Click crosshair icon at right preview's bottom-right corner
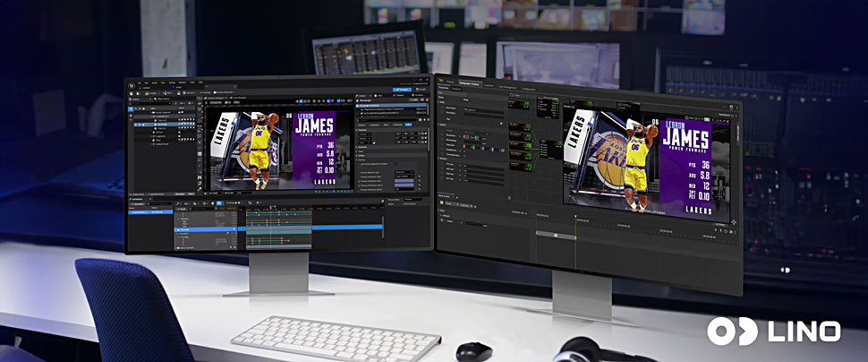The width and height of the screenshot is (868, 362). coord(733,220)
